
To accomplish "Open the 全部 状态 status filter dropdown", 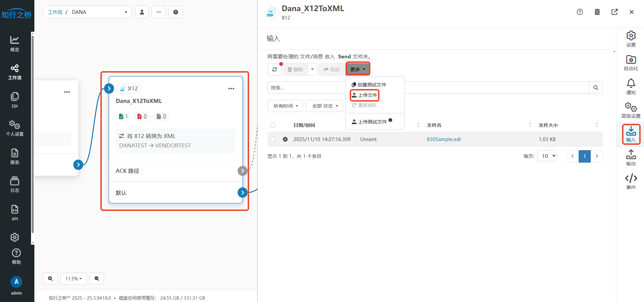I will [324, 106].
